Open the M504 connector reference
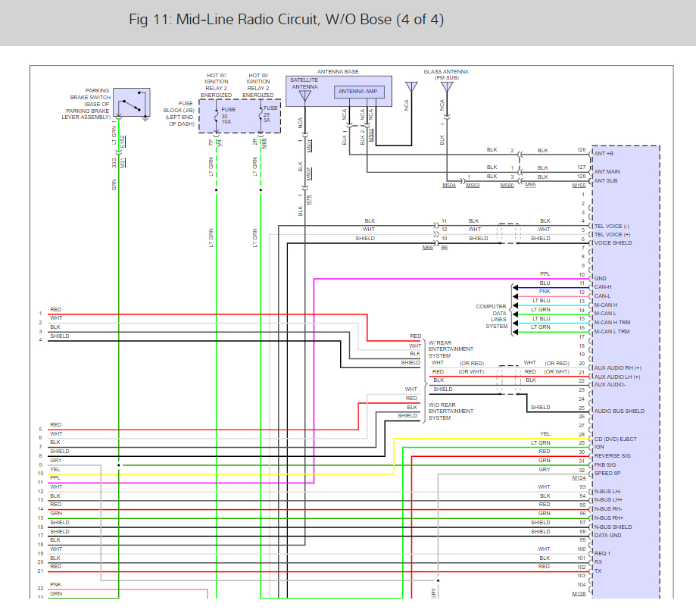Viewport: 696px width, 616px height. pyautogui.click(x=449, y=186)
